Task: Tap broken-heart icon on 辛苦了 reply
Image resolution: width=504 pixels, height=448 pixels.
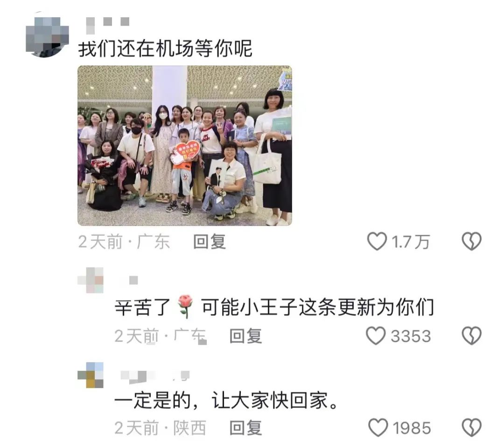Action: (x=471, y=336)
